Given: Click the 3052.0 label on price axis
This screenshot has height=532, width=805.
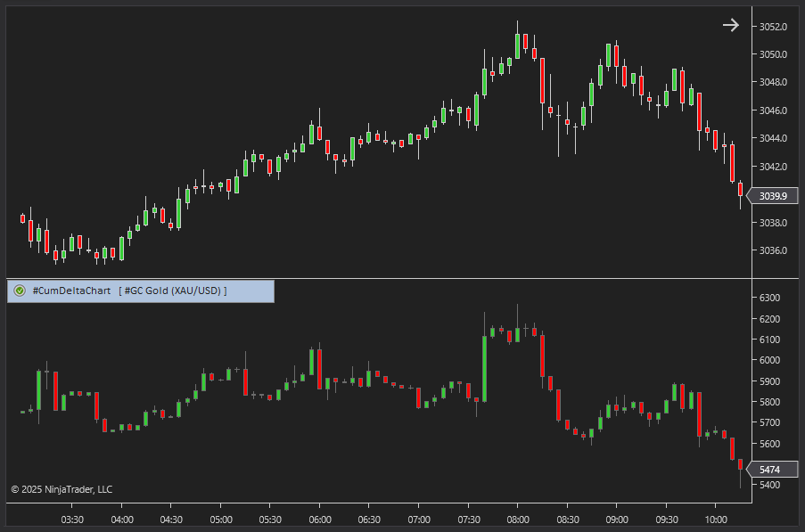Looking at the screenshot, I should (x=774, y=27).
